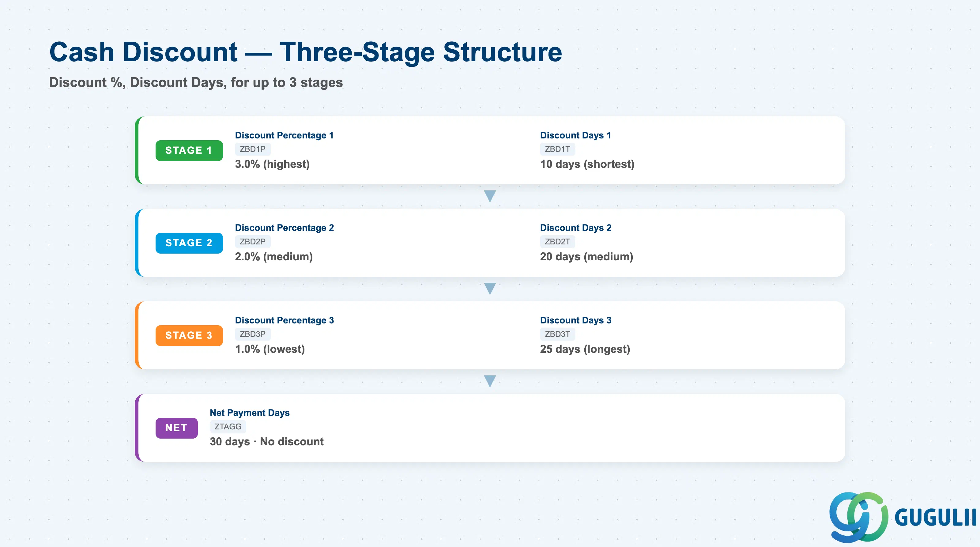Select the ZBD1P field code tag
The height and width of the screenshot is (547, 980).
(253, 149)
